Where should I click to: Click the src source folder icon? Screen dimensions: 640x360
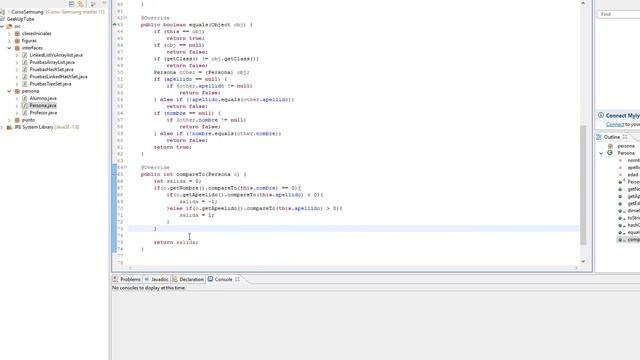9,26
